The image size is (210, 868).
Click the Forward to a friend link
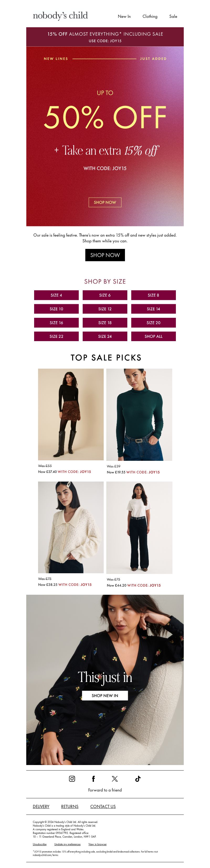click(105, 790)
